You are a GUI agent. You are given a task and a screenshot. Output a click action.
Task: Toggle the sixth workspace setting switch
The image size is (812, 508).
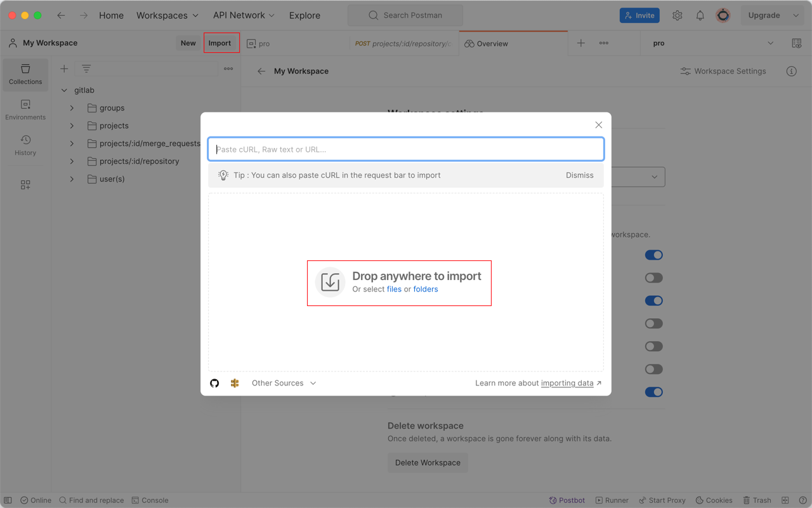click(654, 370)
